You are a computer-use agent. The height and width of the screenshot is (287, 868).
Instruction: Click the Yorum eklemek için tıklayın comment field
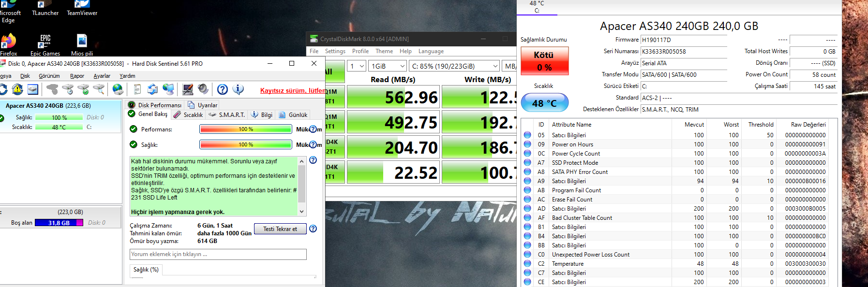coord(218,254)
